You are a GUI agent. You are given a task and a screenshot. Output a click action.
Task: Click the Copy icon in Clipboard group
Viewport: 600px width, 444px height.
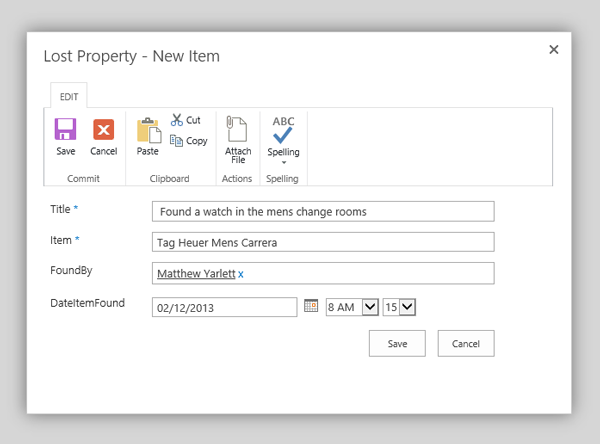[176, 141]
